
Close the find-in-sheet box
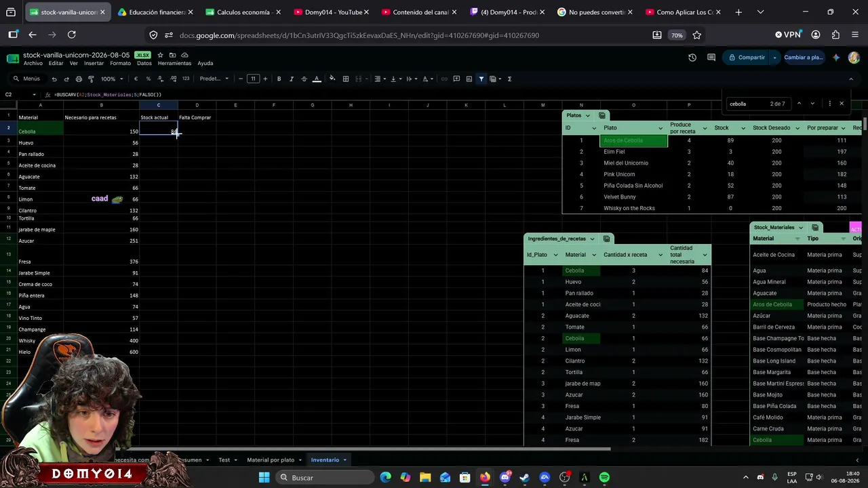coord(842,104)
